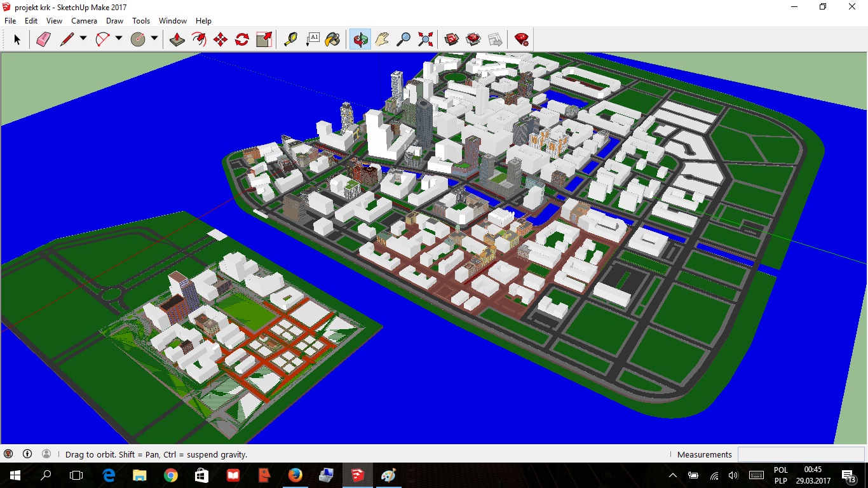
Task: Open the Paint app on taskbar
Action: (x=388, y=475)
